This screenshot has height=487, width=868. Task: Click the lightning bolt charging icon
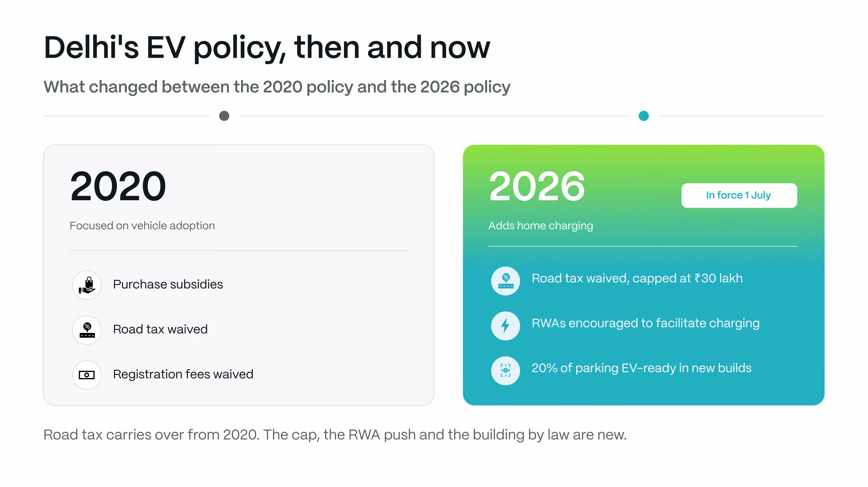[x=505, y=326]
